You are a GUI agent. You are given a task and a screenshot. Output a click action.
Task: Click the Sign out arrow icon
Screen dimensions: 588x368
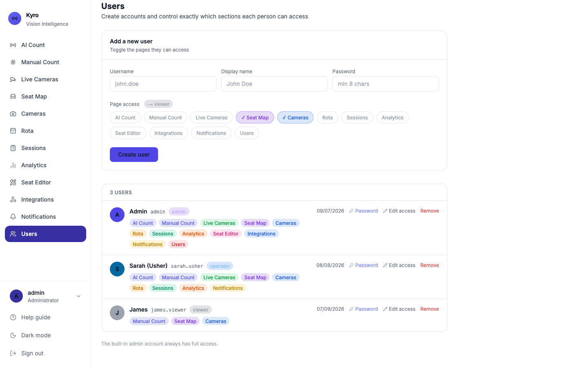[x=13, y=353]
